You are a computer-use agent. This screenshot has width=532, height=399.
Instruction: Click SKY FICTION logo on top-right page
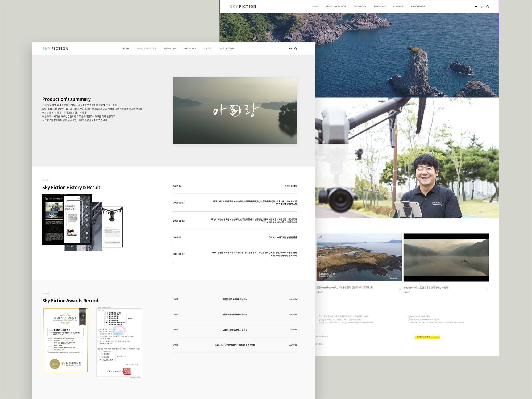(243, 7)
